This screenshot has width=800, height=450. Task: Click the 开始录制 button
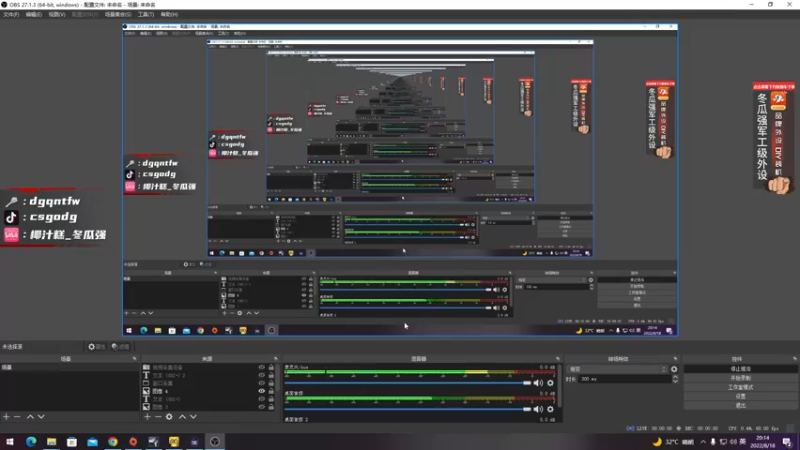click(x=740, y=378)
